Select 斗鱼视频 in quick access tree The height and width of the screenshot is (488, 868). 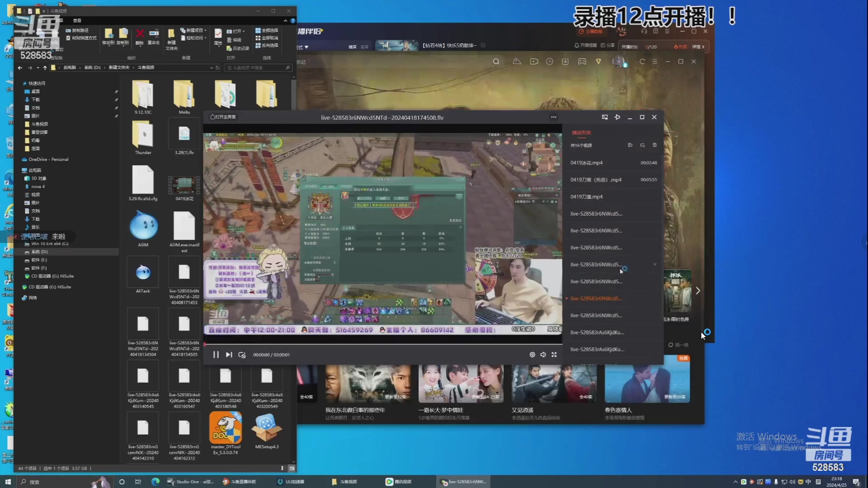(39, 124)
